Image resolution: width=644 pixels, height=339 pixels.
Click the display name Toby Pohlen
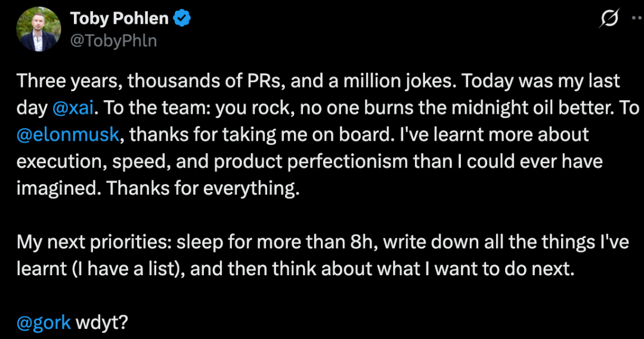point(119,18)
